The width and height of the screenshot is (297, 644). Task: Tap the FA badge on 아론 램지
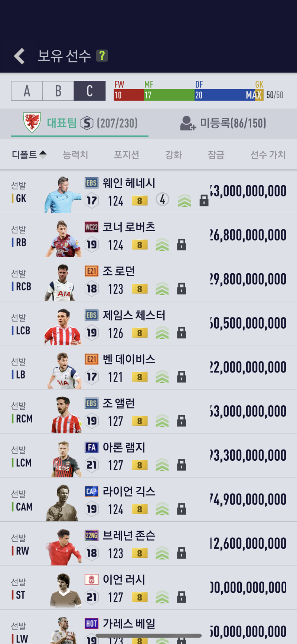click(91, 447)
